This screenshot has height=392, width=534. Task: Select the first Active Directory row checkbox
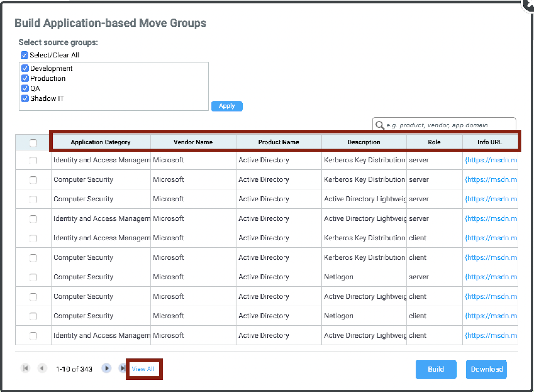(33, 161)
